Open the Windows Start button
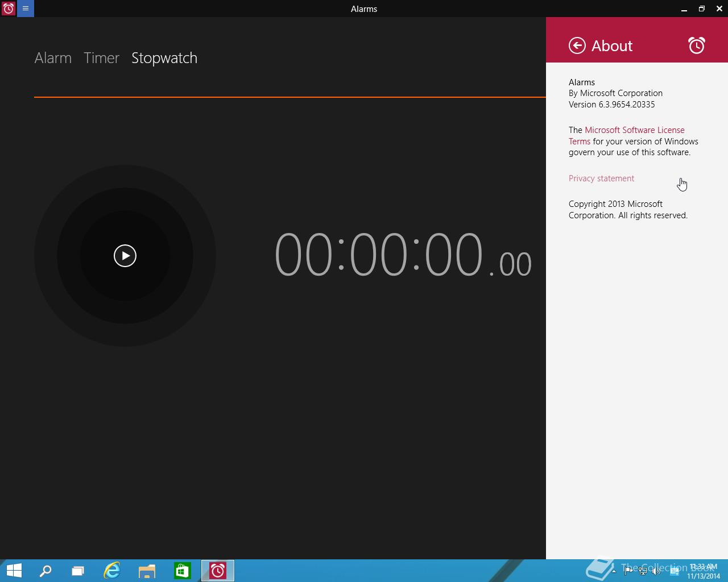Screen dimensions: 728x582 14,571
